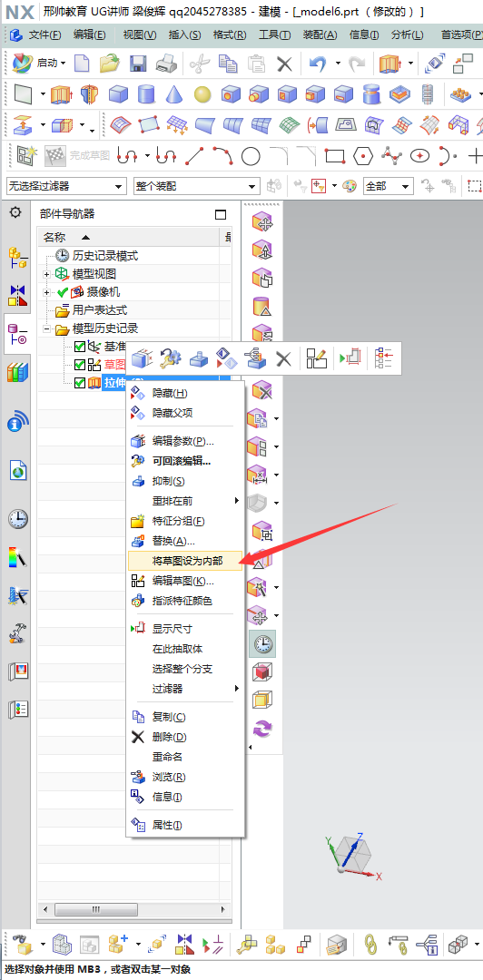Open the 文件(F) menu
The image size is (483, 980).
[45, 35]
